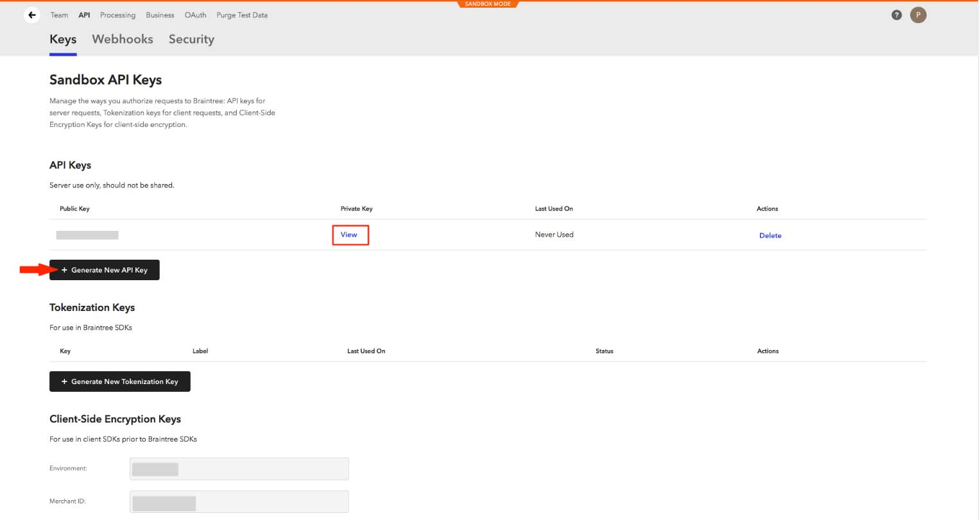Screen dimensions: 980x520
Task: Delete the API key
Action: tap(770, 235)
